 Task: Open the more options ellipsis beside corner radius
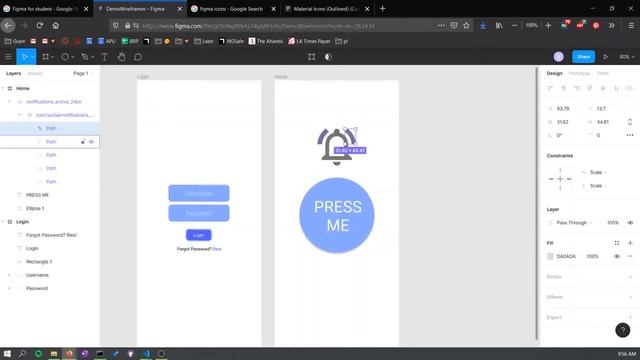click(630, 135)
